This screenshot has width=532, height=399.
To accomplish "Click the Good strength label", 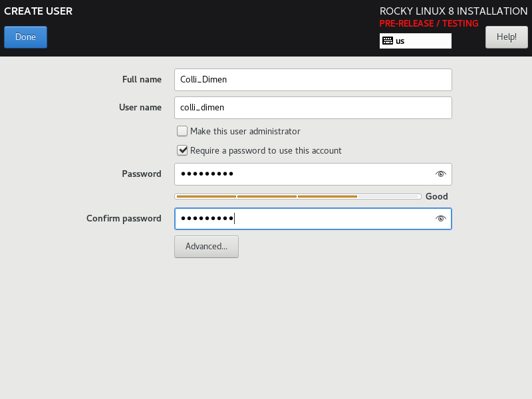I will pyautogui.click(x=436, y=196).
